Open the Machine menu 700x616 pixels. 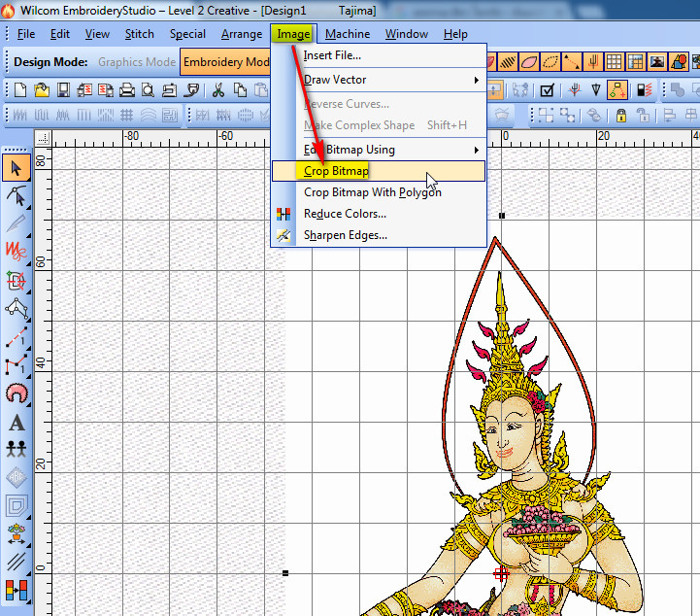[x=348, y=34]
